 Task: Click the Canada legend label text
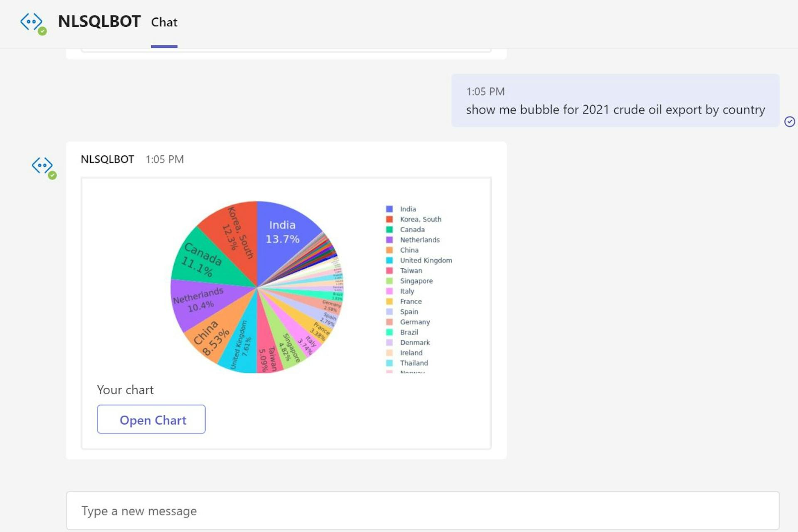click(x=412, y=229)
